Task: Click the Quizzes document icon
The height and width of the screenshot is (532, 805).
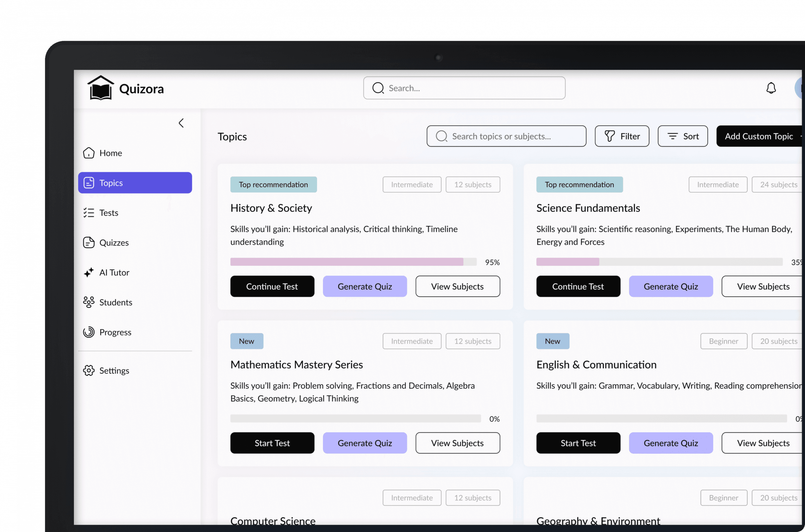Action: click(89, 243)
